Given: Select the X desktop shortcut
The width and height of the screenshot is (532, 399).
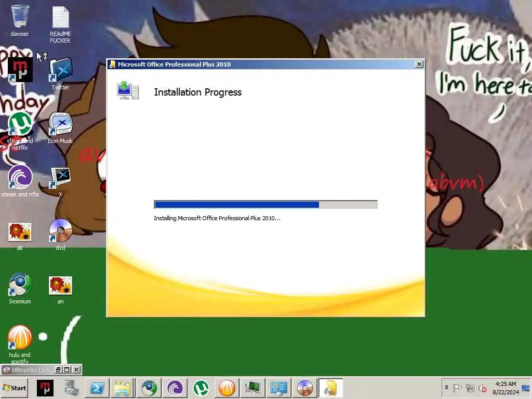Looking at the screenshot, I should coord(60,181).
